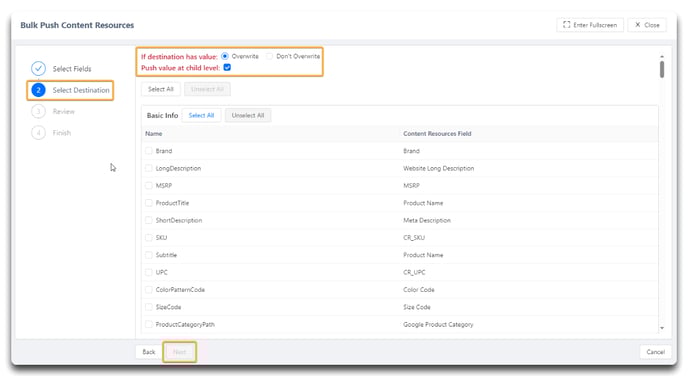Image resolution: width=688 pixels, height=376 pixels.
Task: Tick the SKU row checkbox
Action: pyautogui.click(x=149, y=237)
